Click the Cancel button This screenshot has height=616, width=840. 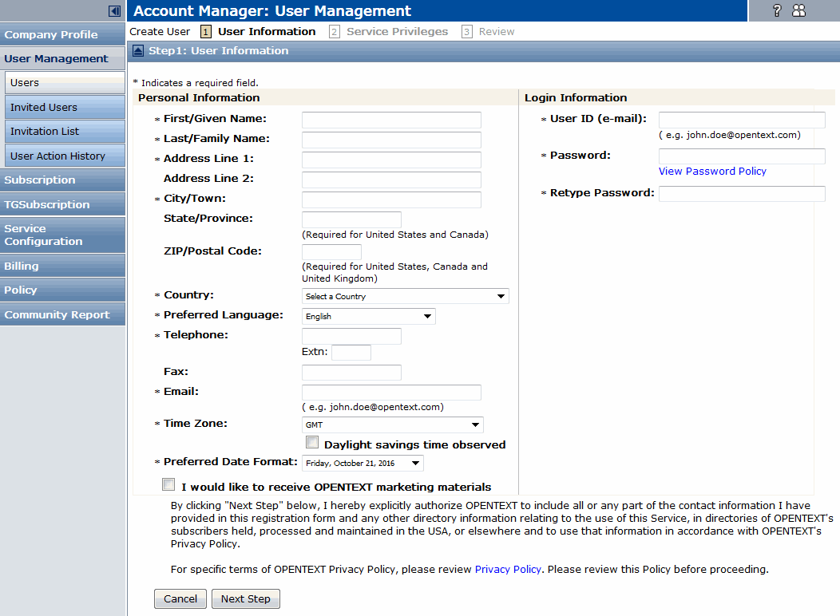[x=180, y=599]
